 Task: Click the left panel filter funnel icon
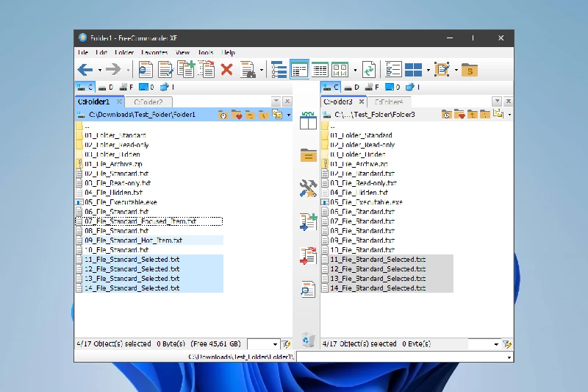286,344
